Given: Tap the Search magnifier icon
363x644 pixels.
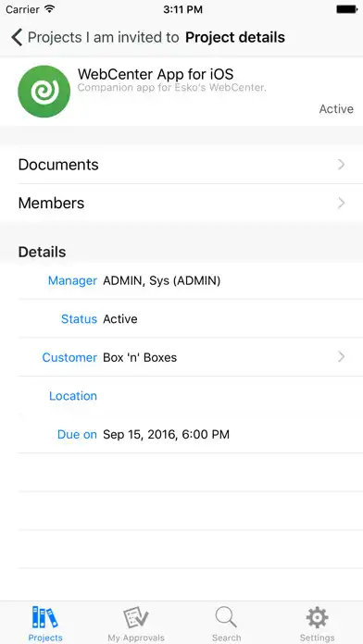Looking at the screenshot, I should [x=226, y=617].
